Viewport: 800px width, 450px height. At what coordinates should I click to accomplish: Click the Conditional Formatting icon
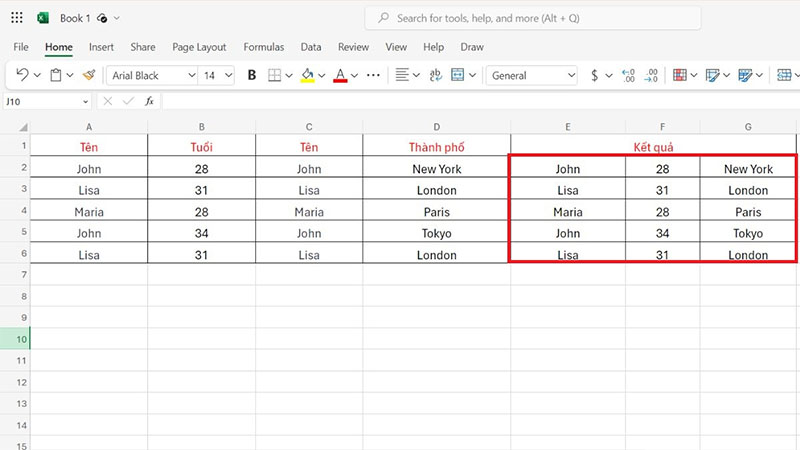click(x=680, y=75)
